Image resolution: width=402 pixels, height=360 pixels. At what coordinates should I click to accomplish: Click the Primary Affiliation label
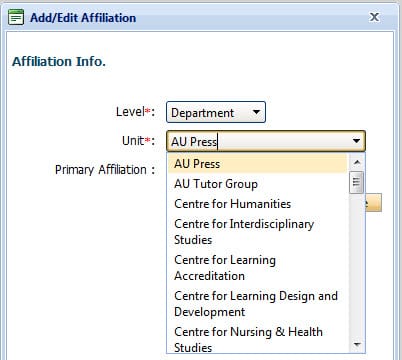pyautogui.click(x=105, y=170)
